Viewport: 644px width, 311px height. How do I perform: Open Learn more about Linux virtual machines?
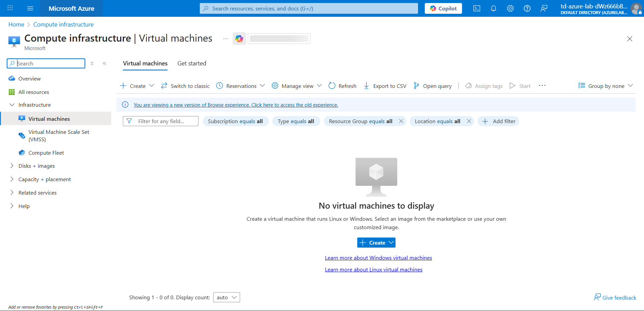[x=373, y=269]
